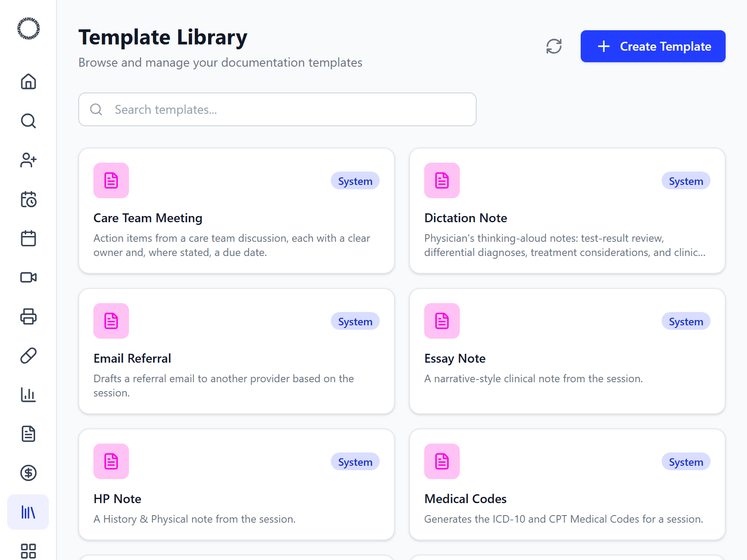The width and height of the screenshot is (747, 560).
Task: Click System badge on Medical Codes
Action: [x=686, y=462]
